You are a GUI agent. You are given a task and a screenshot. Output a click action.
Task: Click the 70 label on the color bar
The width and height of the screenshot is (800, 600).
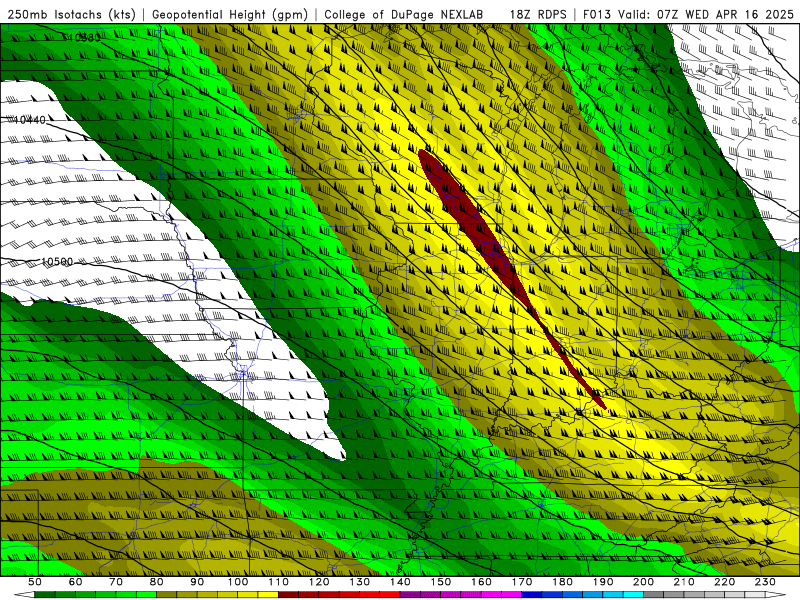(x=116, y=582)
